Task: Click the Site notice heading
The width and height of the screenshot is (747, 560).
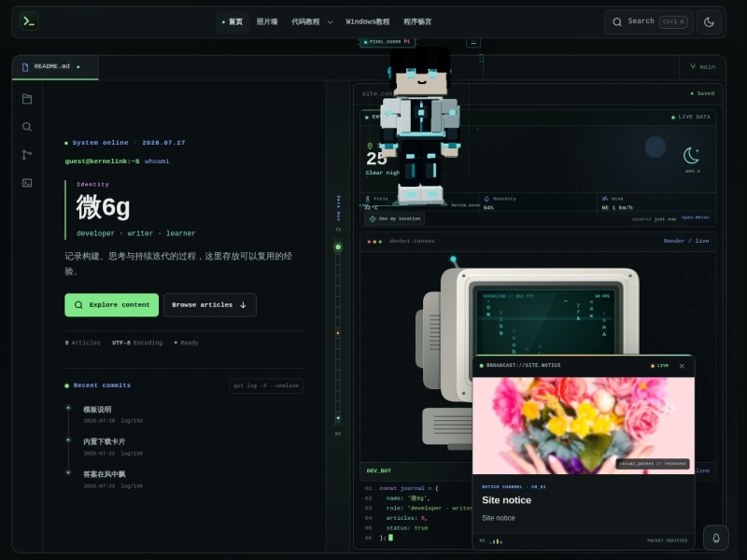Action: coord(506,500)
